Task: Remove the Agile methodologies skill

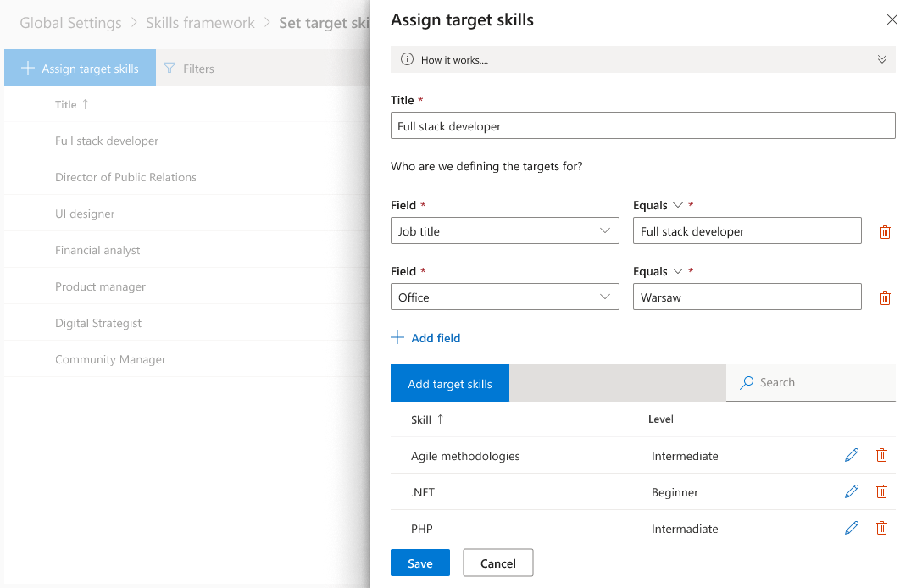Action: point(881,456)
